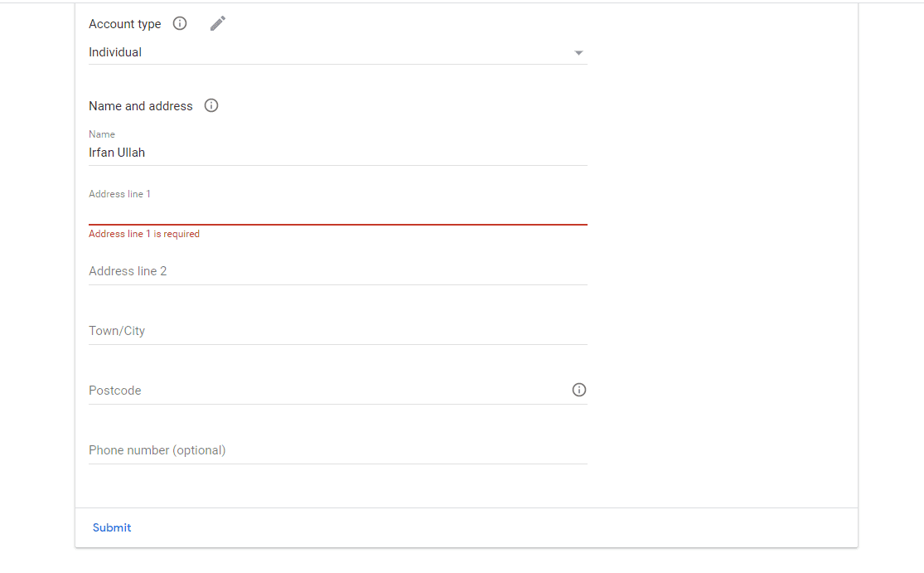924x573 pixels.
Task: Click the 'Name and address' heading
Action: (141, 106)
